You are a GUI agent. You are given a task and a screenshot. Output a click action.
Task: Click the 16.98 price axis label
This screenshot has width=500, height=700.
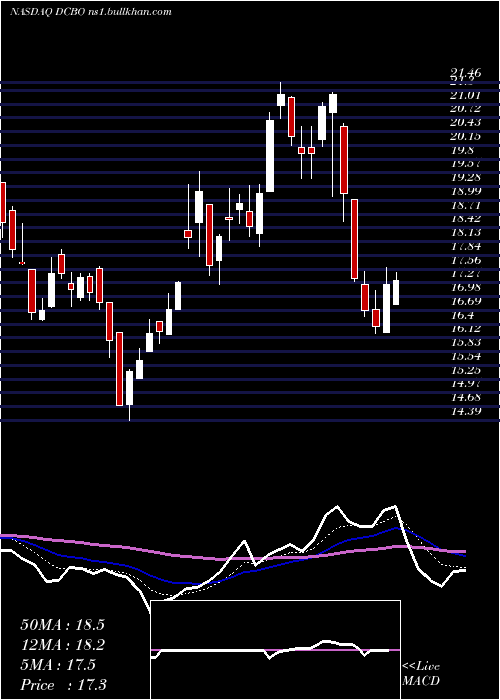pos(466,287)
